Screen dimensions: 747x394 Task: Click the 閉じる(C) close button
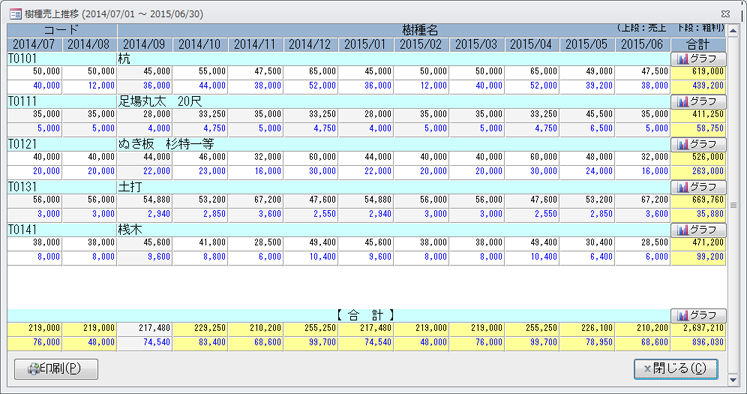click(x=676, y=369)
